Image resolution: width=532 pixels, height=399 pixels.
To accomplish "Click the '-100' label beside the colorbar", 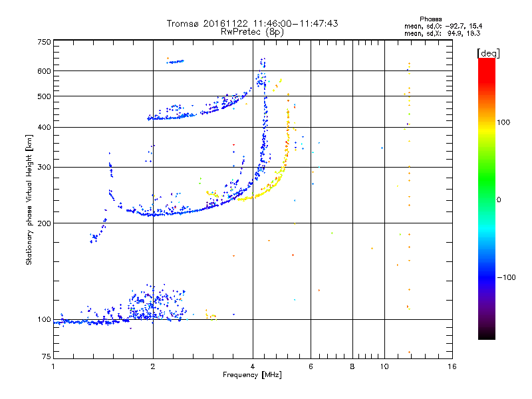I will point(506,277).
